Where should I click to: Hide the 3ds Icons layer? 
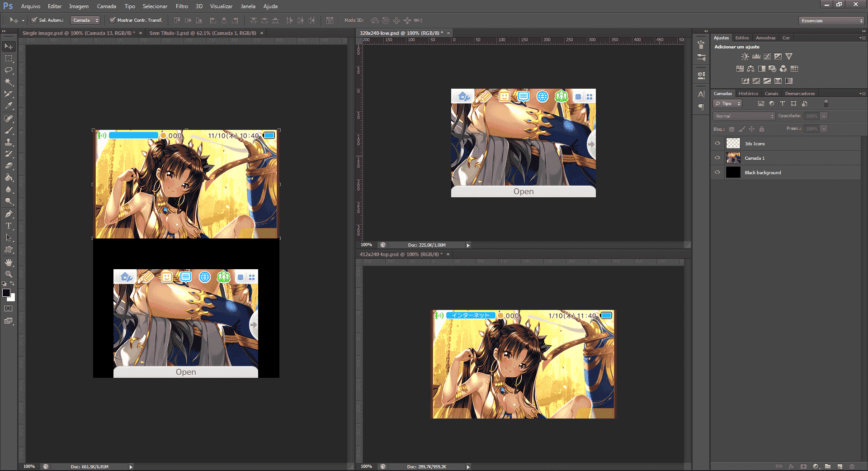(717, 143)
